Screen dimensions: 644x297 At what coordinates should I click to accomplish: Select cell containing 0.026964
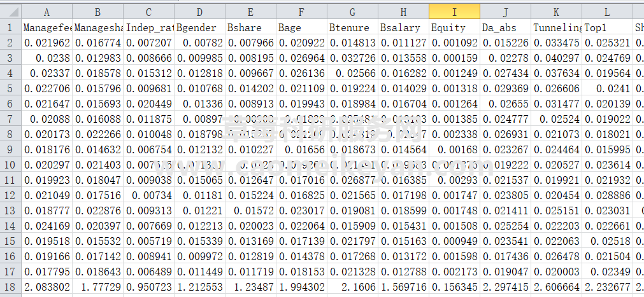[x=301, y=58]
